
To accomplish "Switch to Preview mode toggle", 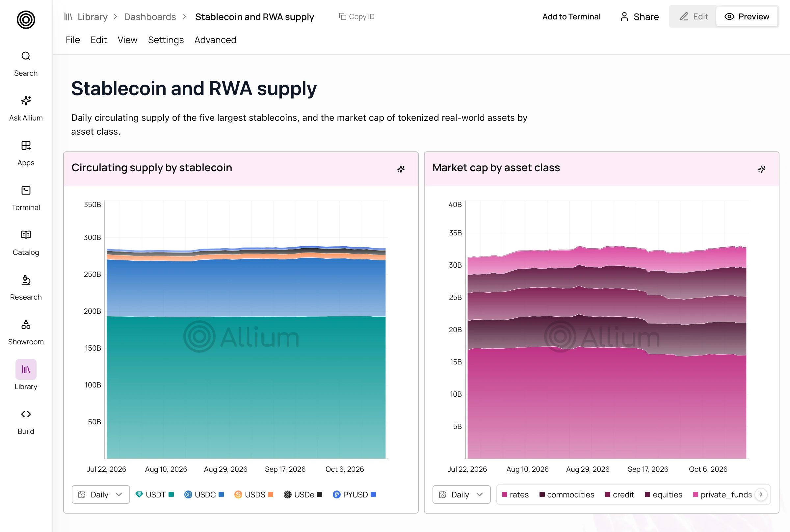I will tap(747, 16).
